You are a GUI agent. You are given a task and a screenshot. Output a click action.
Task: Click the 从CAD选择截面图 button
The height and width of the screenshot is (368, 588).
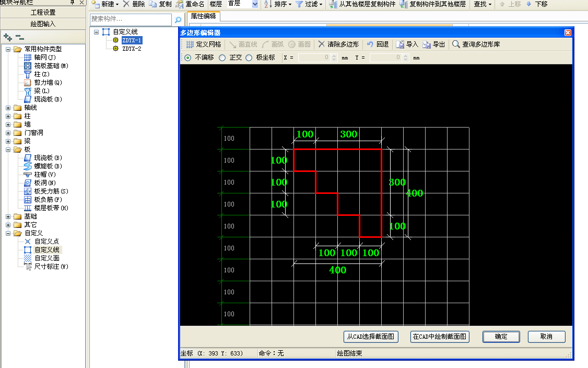coord(370,337)
